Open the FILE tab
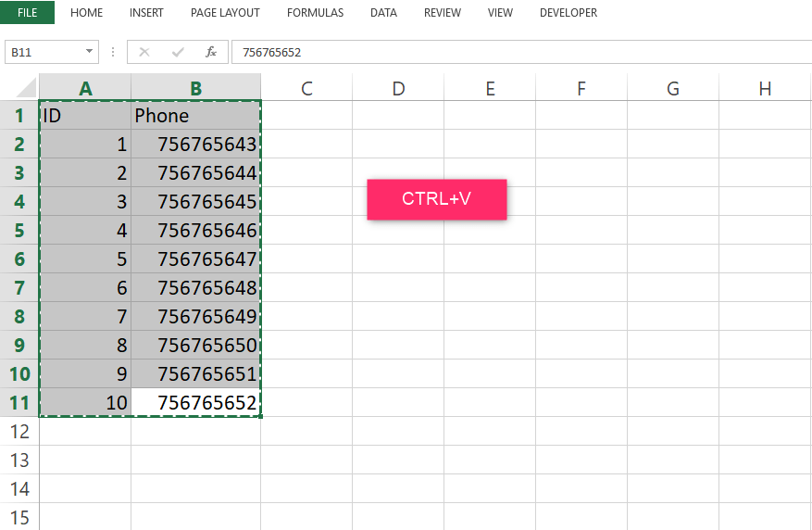This screenshot has height=530, width=812. 27,12
